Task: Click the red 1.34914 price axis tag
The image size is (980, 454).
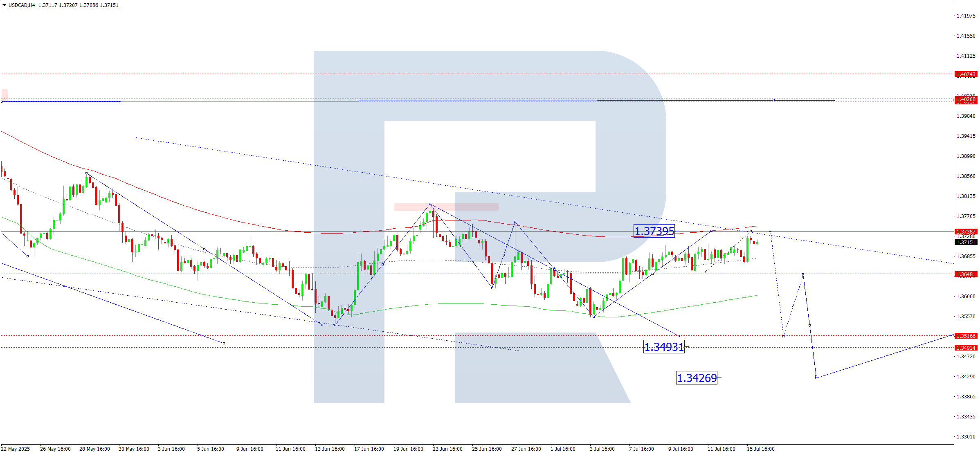Action: point(966,348)
